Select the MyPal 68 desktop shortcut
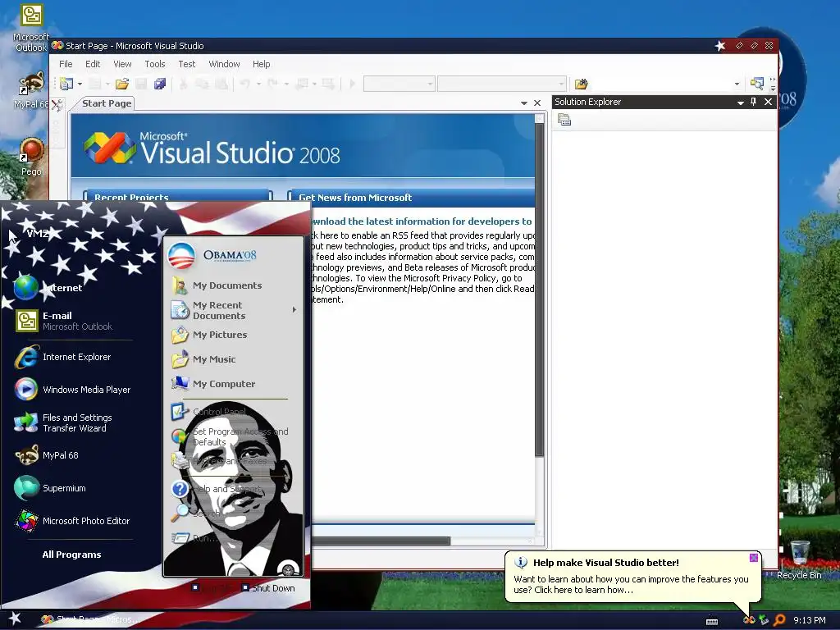 (x=31, y=90)
